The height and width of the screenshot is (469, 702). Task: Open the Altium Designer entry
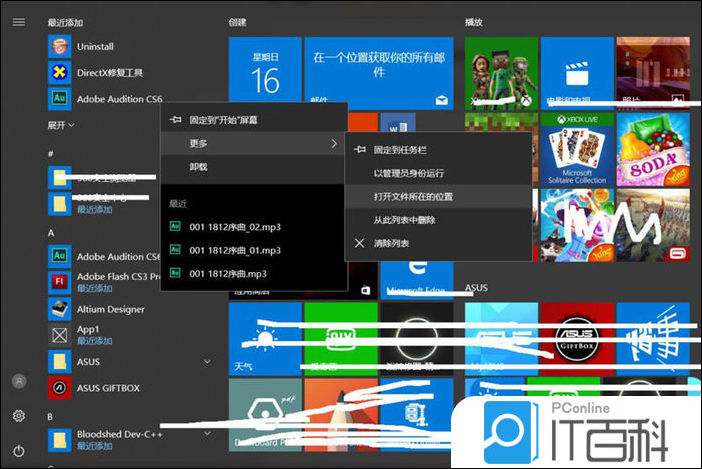[x=110, y=309]
